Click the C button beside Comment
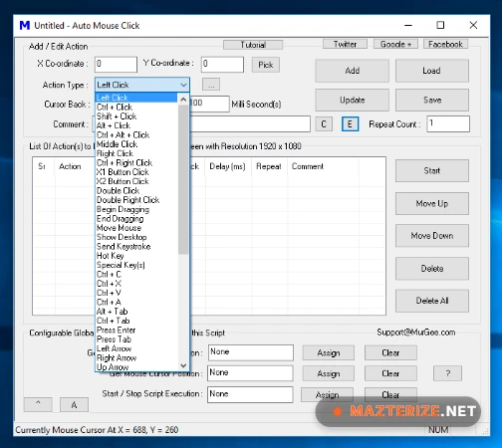 tap(324, 124)
